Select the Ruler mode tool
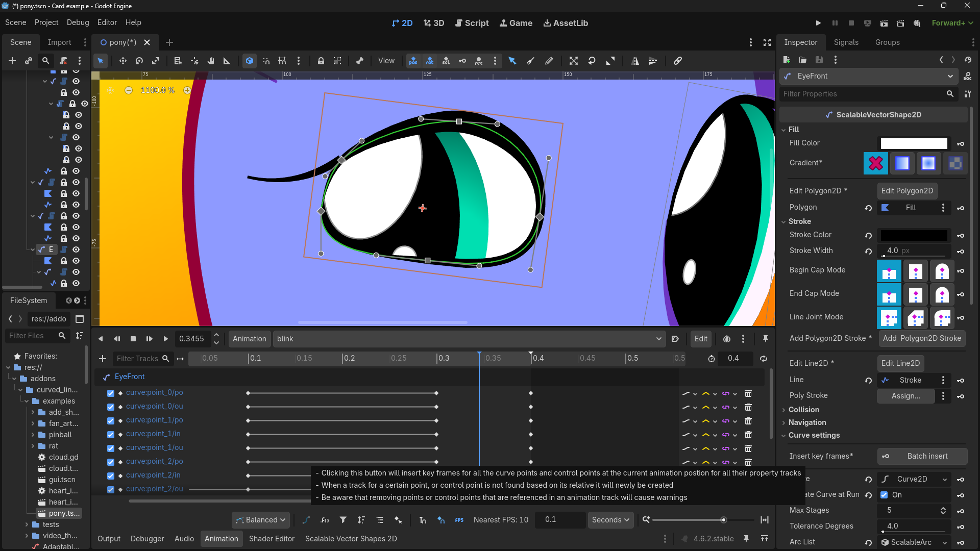980x551 pixels. pos(227,61)
